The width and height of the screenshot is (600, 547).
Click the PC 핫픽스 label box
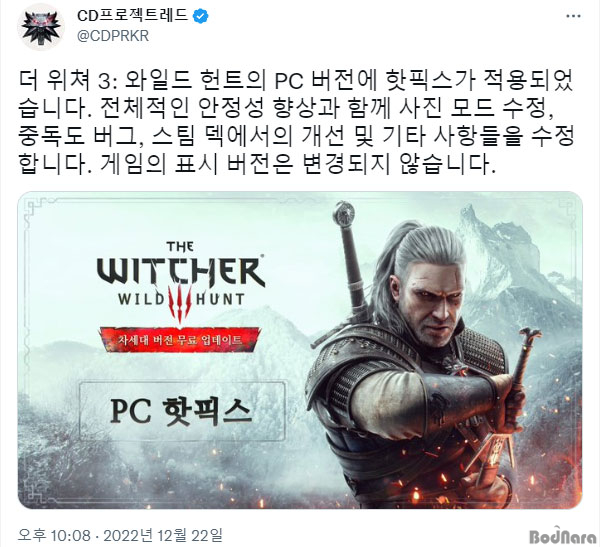(183, 411)
